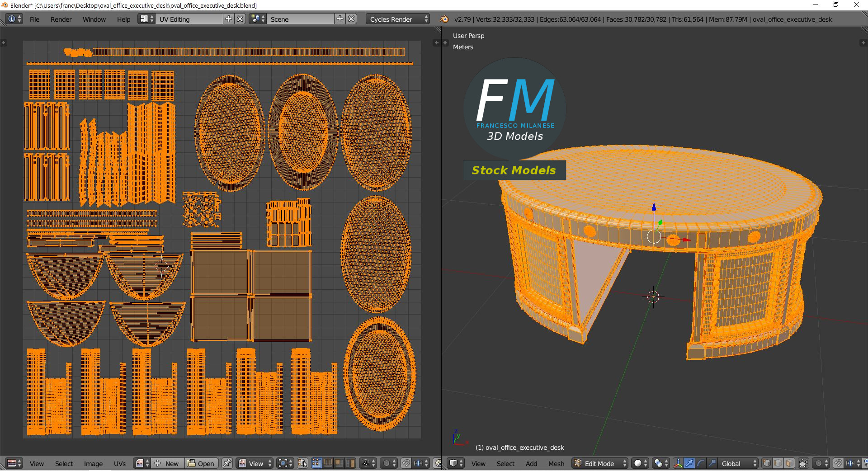Screen dimensions: 868x471
Task: Select UV face selection mode
Action: click(339, 463)
